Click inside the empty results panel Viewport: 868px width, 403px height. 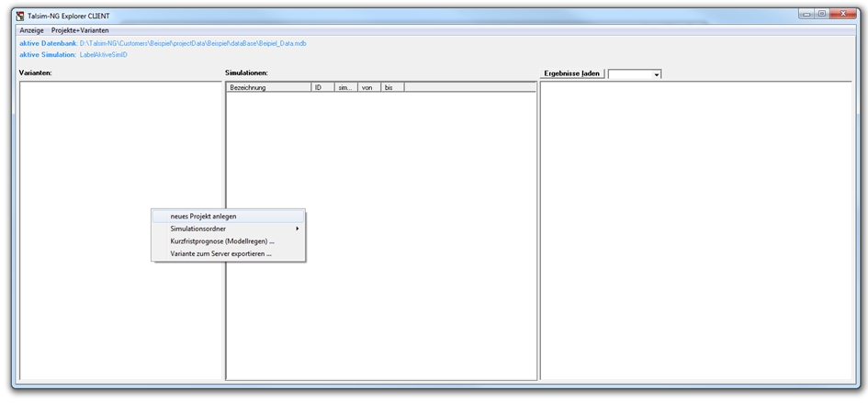(696, 229)
